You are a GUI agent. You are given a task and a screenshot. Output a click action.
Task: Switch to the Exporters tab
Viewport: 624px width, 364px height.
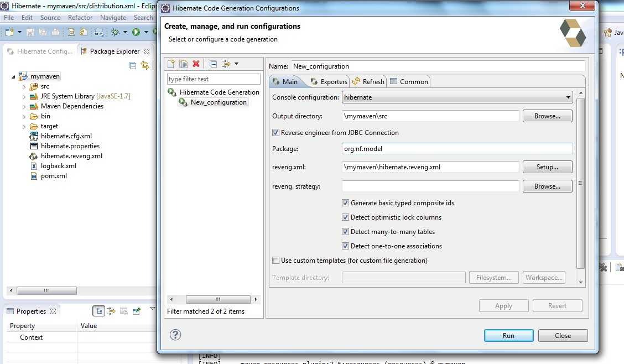tap(329, 81)
